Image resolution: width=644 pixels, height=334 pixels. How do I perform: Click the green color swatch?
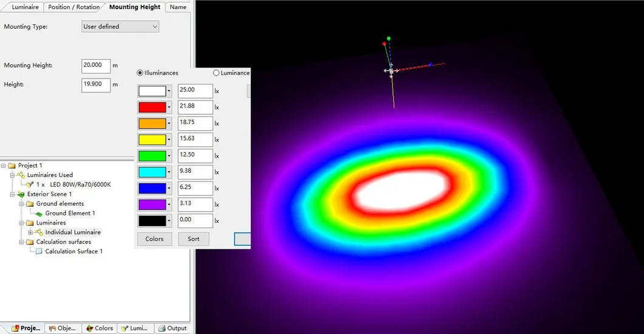[152, 156]
